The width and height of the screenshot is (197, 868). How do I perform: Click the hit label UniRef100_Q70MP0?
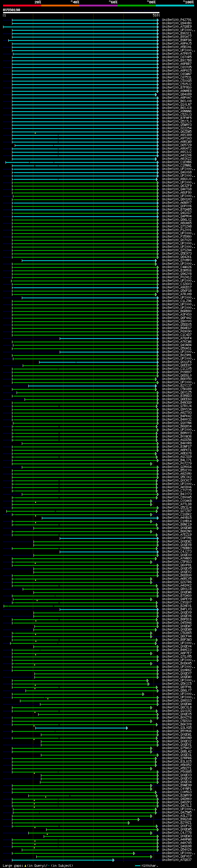[177, 260]
